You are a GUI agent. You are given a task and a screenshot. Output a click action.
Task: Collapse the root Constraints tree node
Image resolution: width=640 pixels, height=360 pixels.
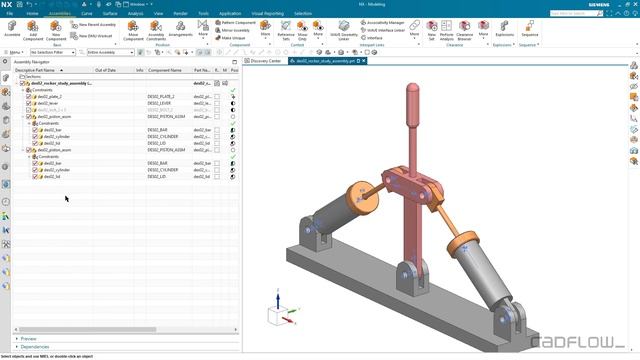click(x=23, y=90)
